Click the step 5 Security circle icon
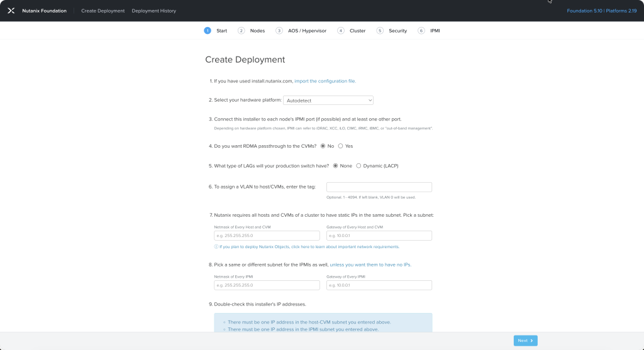This screenshot has width=644, height=350. pos(380,31)
